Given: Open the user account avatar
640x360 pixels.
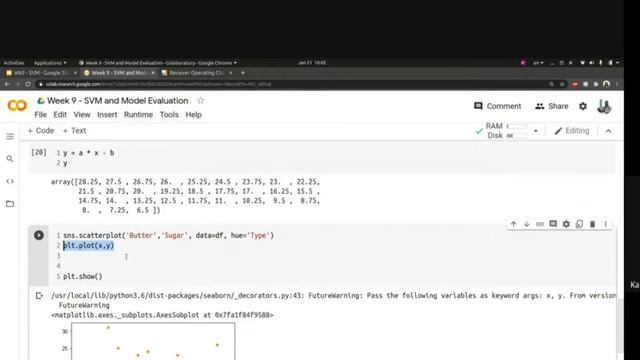Looking at the screenshot, I should (x=604, y=107).
